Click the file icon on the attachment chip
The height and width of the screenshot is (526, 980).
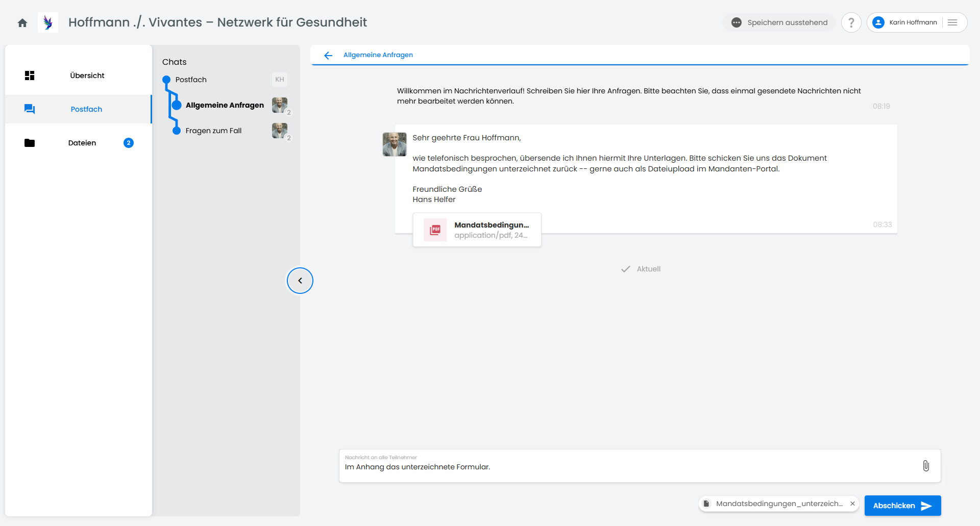(x=706, y=504)
